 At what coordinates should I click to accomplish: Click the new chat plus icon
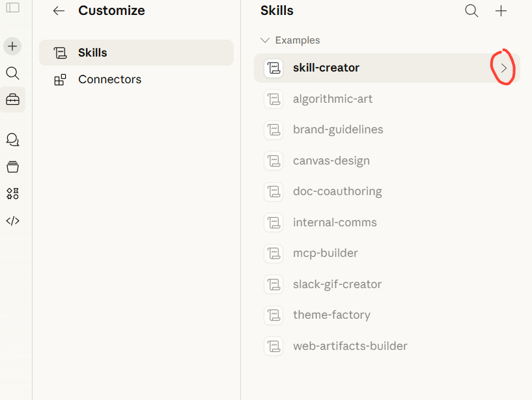[x=12, y=46]
